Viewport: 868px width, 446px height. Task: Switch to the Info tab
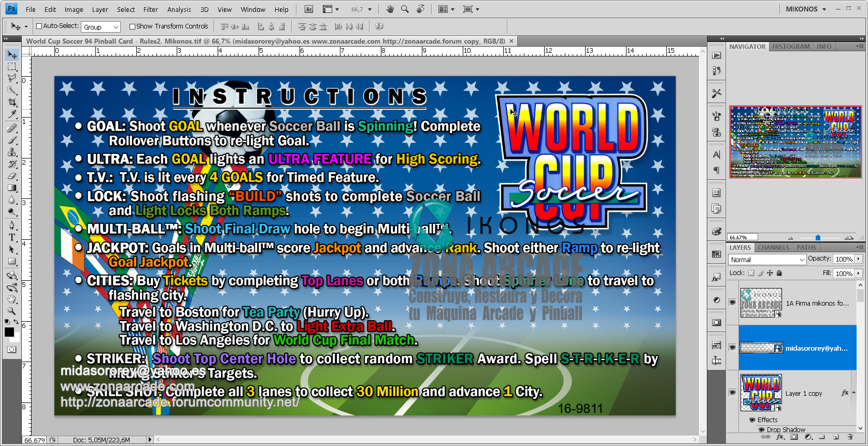[824, 47]
